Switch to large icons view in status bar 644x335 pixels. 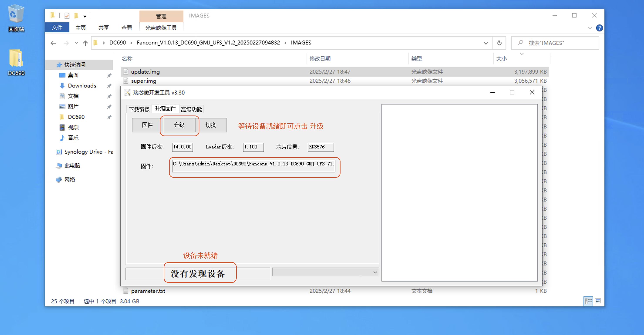coord(598,301)
